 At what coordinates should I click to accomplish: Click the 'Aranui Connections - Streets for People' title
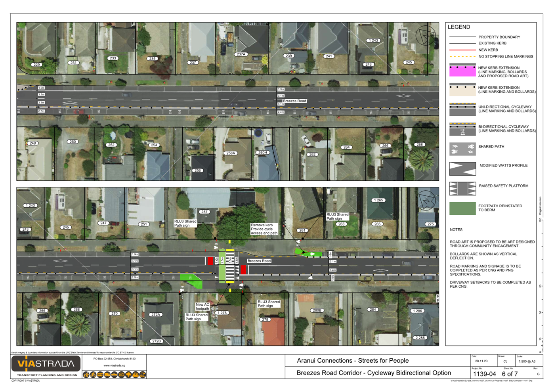pos(353,361)
